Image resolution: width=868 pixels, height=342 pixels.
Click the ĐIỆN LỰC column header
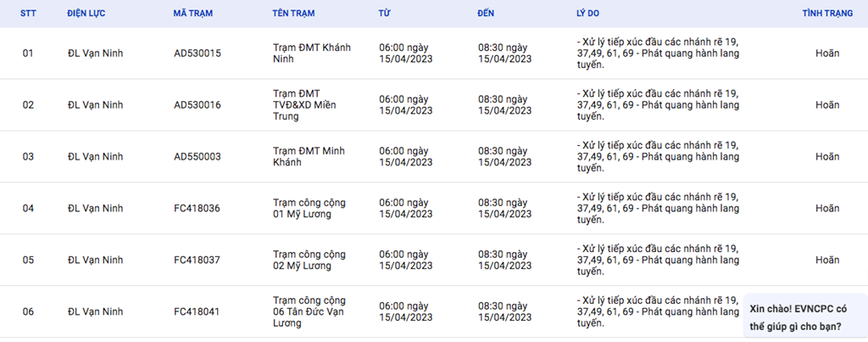tap(88, 14)
